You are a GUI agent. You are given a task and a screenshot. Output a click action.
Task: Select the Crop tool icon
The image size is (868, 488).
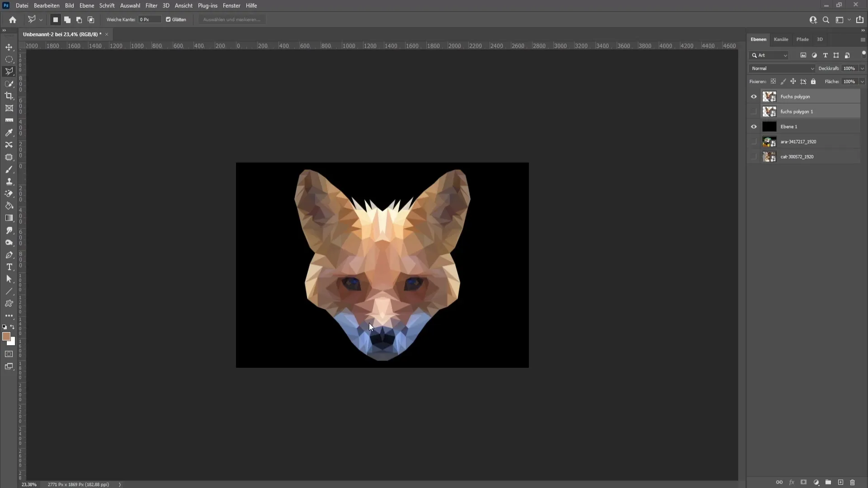tap(9, 96)
